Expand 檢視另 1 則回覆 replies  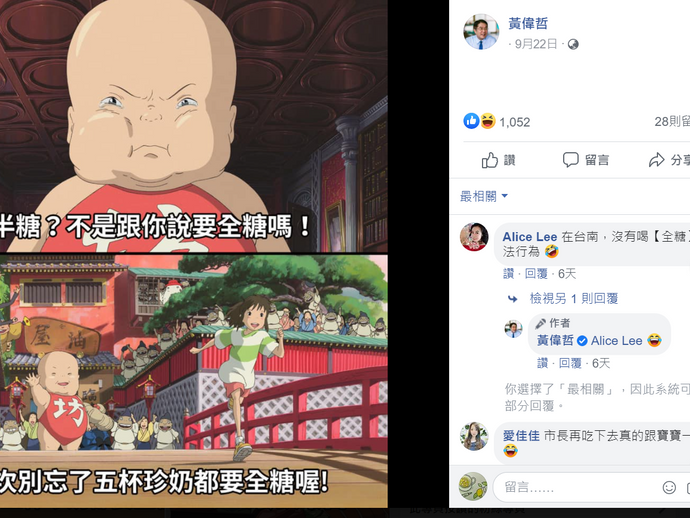[573, 299]
